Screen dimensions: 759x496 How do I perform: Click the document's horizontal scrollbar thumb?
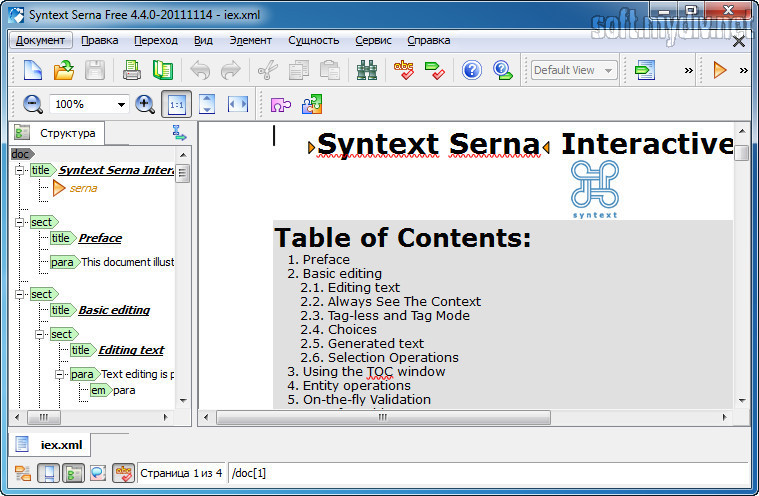(383, 417)
